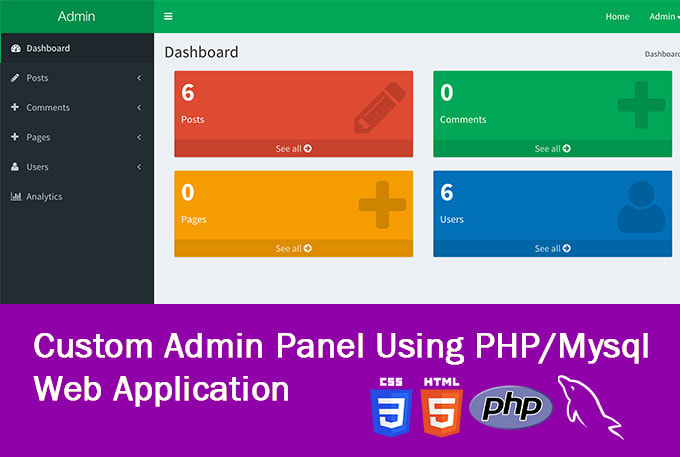Click the number 6 on Users card
Image resolution: width=680 pixels, height=457 pixels.
447,192
